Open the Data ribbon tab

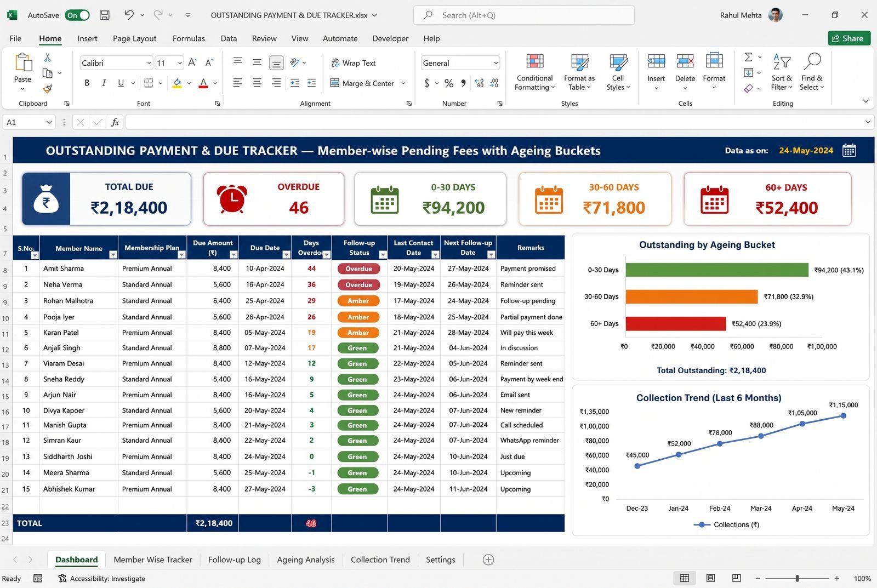(x=229, y=38)
